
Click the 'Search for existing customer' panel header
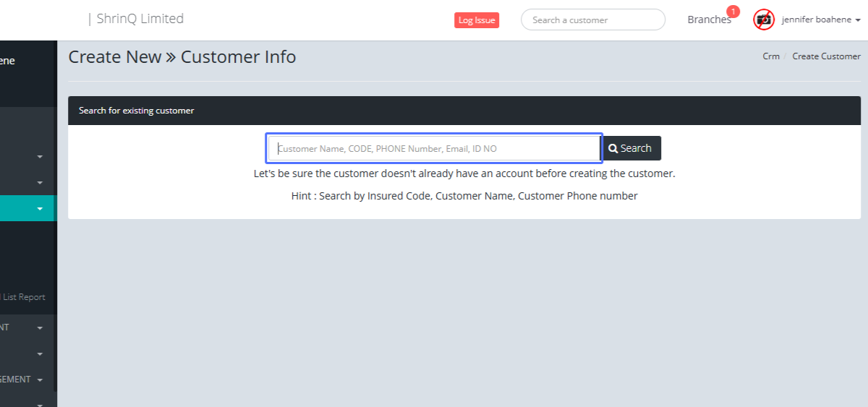click(137, 111)
